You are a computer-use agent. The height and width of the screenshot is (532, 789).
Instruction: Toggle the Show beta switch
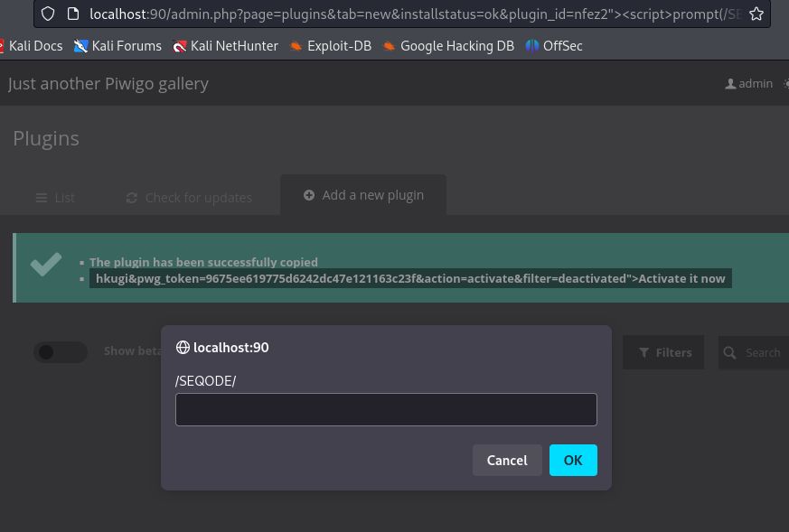click(x=60, y=351)
